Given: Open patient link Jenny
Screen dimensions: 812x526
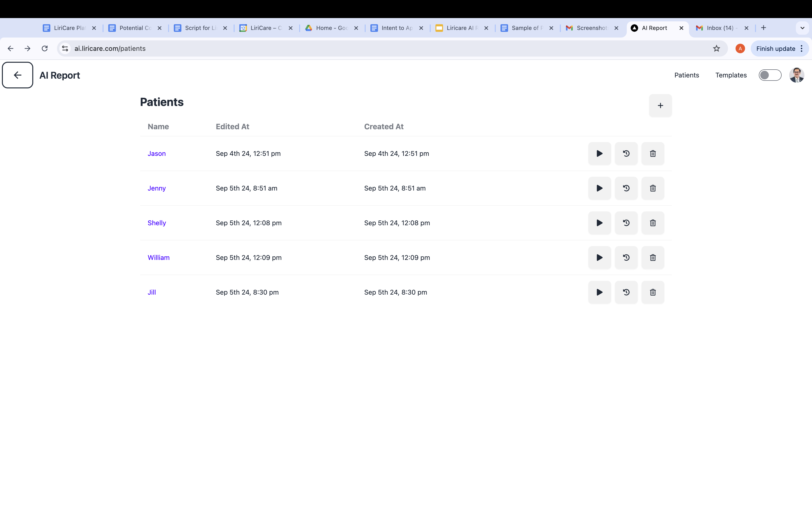Looking at the screenshot, I should (157, 188).
